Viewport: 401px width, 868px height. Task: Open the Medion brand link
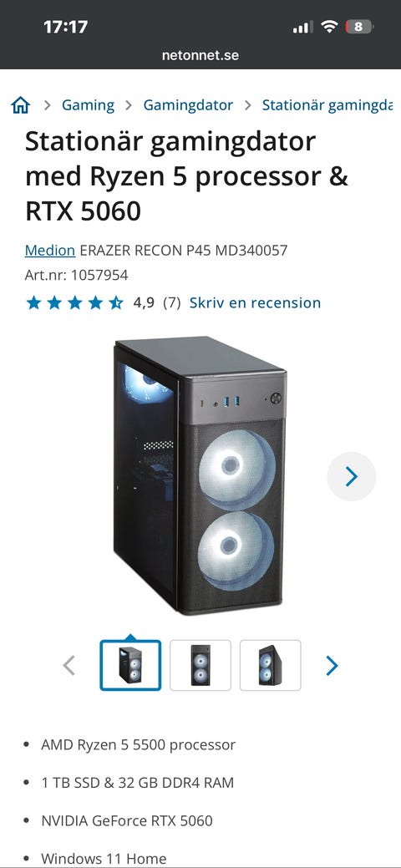tap(50, 251)
